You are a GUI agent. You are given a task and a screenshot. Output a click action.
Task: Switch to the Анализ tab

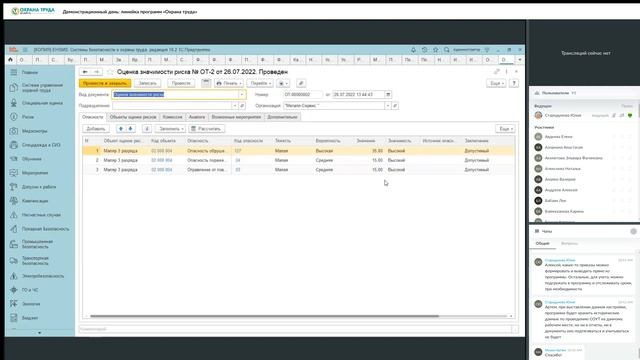click(x=197, y=117)
